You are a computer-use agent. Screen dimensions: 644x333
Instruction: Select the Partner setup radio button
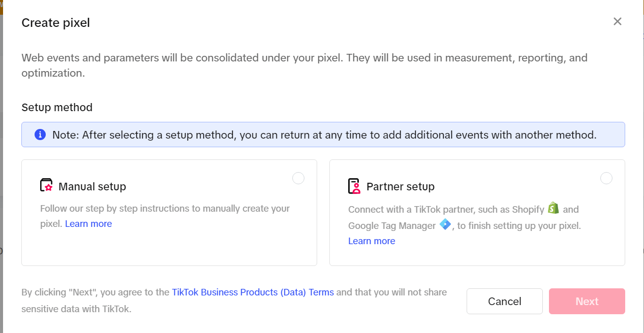[606, 178]
